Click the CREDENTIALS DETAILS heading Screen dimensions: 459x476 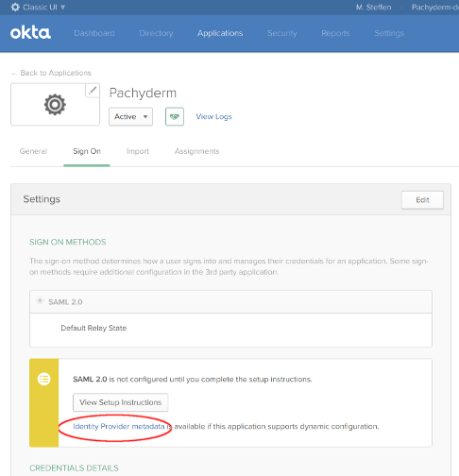74,468
